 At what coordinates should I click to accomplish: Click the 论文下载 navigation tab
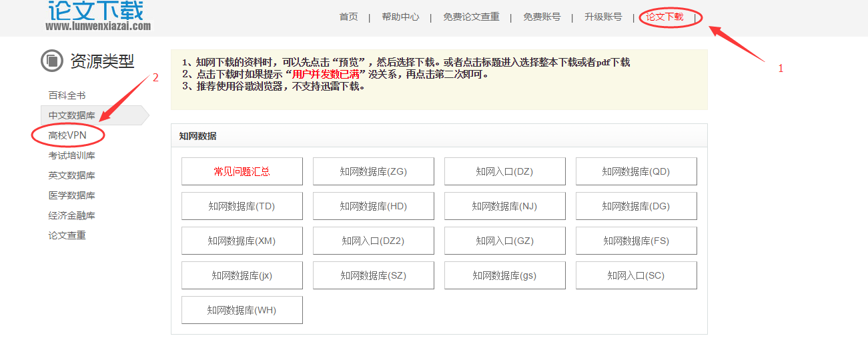pos(665,17)
